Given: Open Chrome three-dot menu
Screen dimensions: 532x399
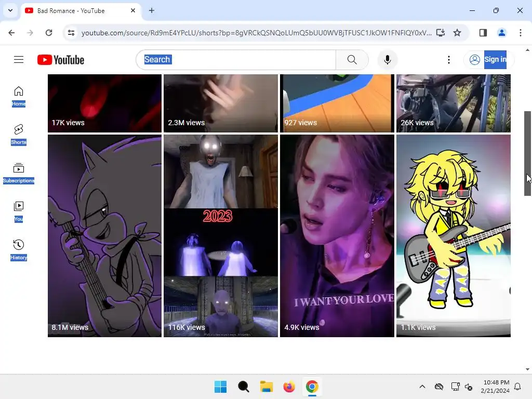Looking at the screenshot, I should click(521, 33).
